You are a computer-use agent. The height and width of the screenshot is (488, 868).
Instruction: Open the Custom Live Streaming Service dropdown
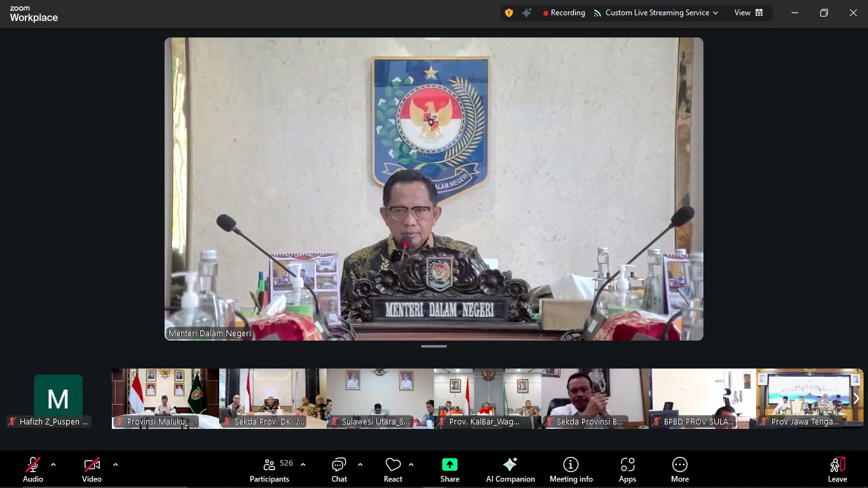point(658,12)
